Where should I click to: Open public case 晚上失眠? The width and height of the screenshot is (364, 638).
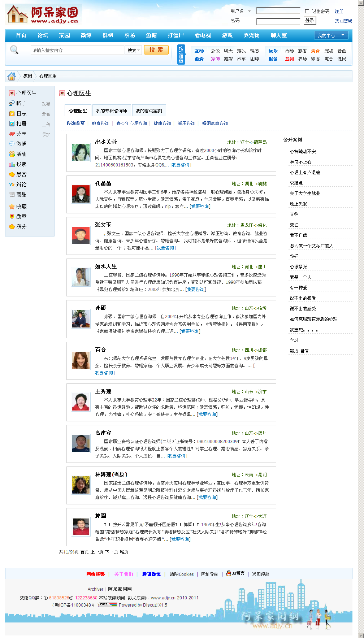(x=298, y=204)
